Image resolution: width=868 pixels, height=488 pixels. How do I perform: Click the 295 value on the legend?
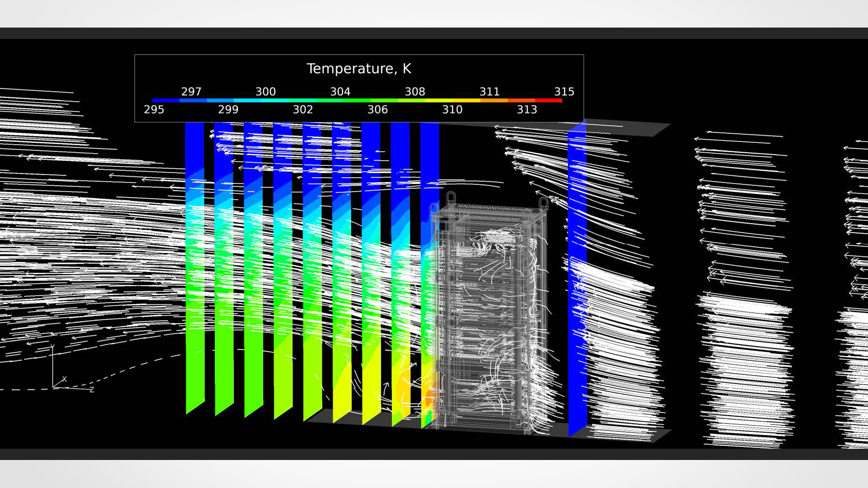pos(154,110)
